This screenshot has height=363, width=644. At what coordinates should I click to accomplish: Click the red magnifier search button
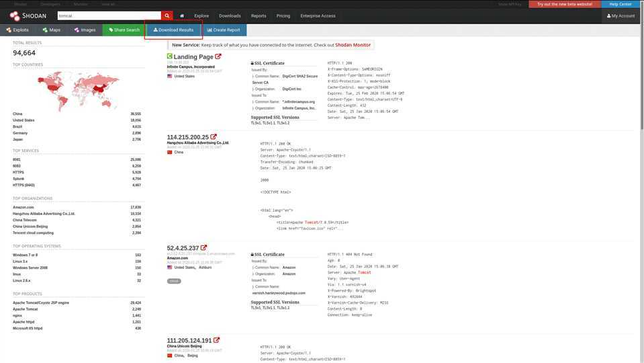click(167, 15)
